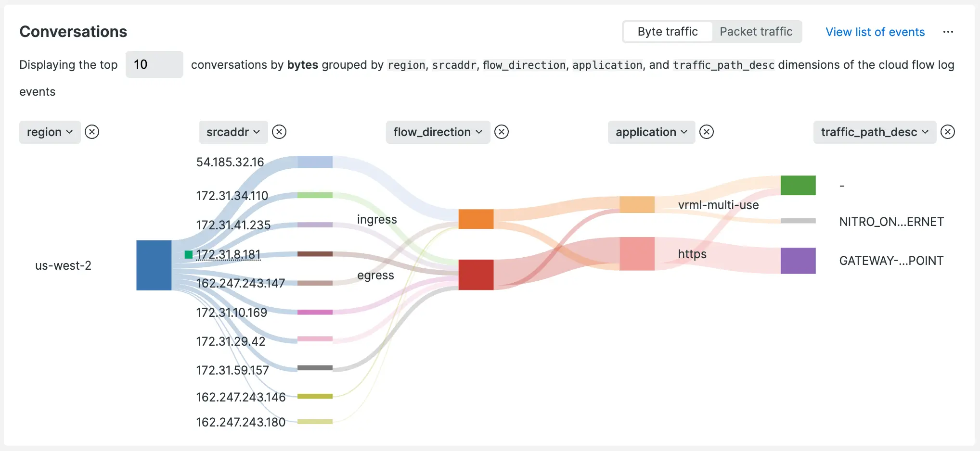
Task: Remove the srcaddr dimension
Action: click(279, 132)
